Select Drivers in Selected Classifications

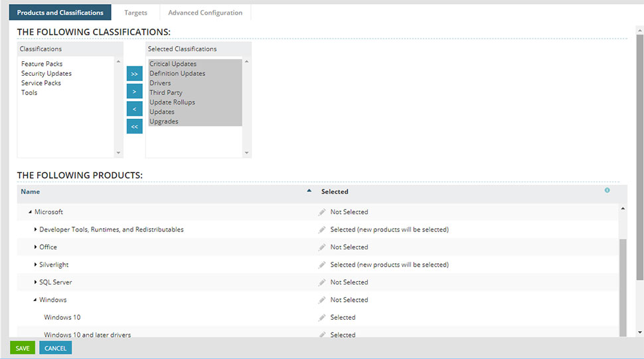[160, 82]
